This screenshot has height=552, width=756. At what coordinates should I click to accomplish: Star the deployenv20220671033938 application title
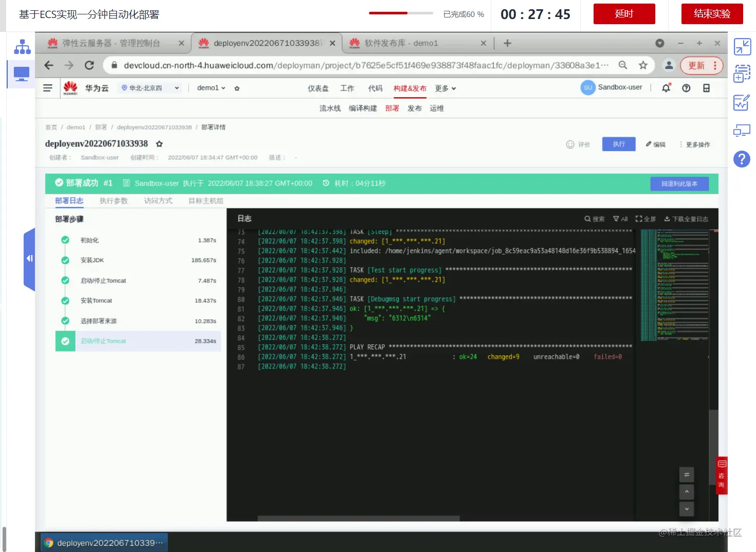click(x=159, y=144)
